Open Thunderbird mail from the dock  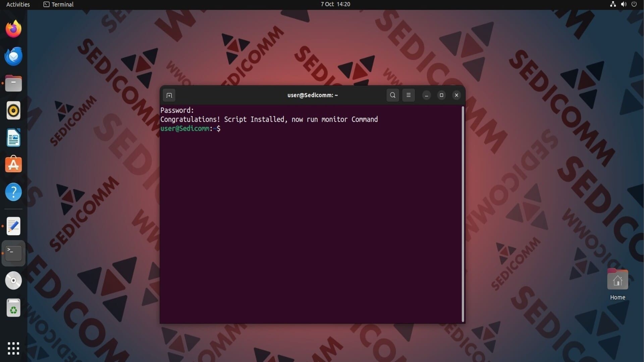(13, 56)
